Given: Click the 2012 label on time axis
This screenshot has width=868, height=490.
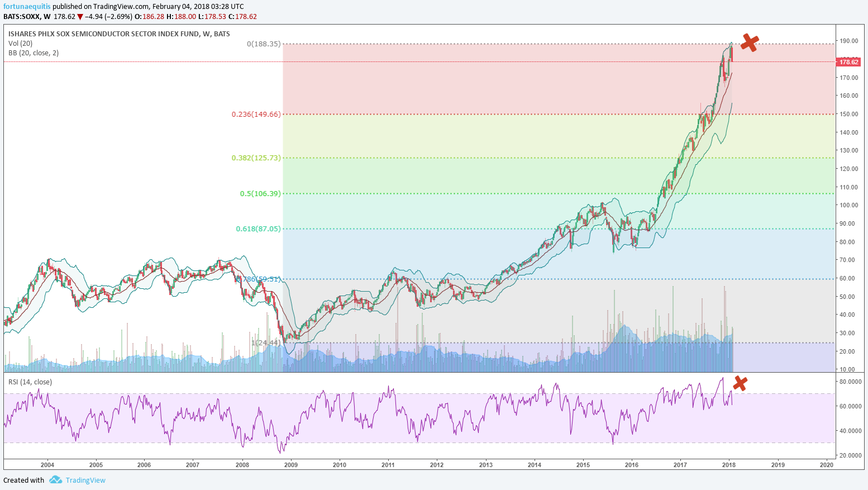Looking at the screenshot, I should [x=437, y=464].
